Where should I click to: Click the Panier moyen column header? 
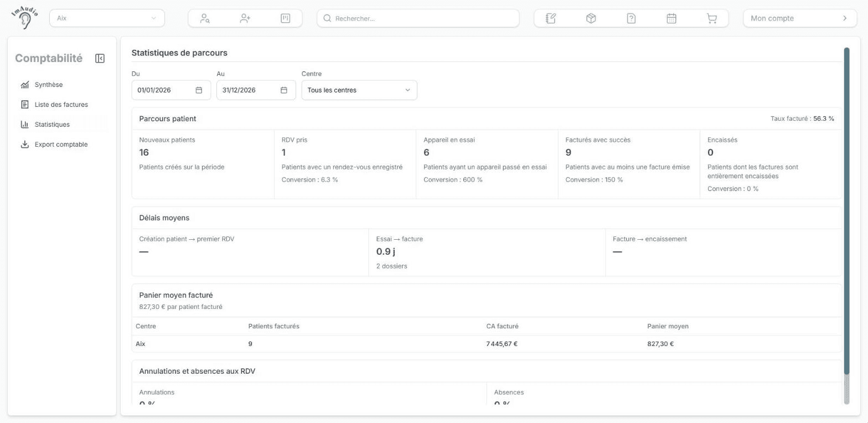(x=668, y=327)
